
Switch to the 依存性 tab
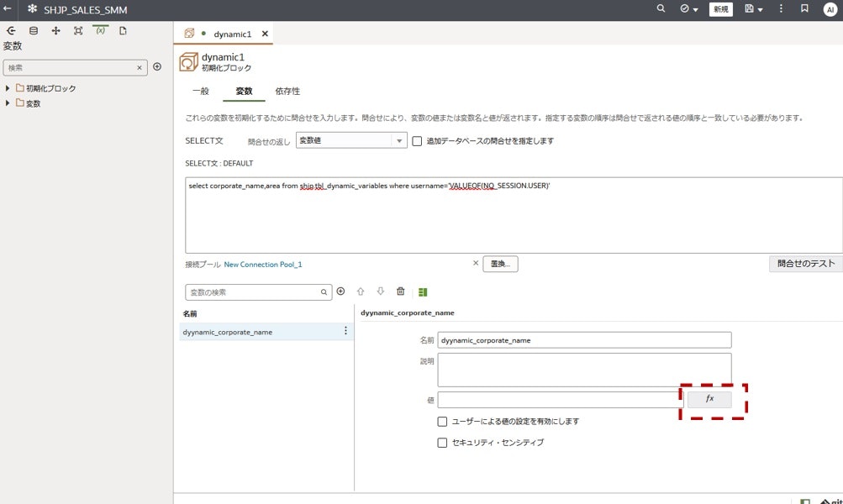pyautogui.click(x=287, y=92)
